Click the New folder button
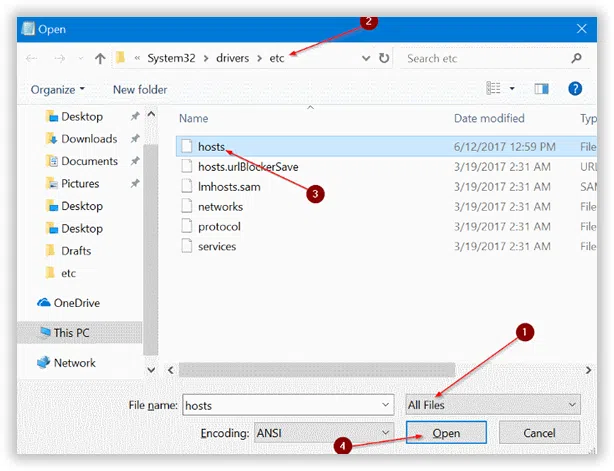Viewport: 614px width, 471px height. 140,90
